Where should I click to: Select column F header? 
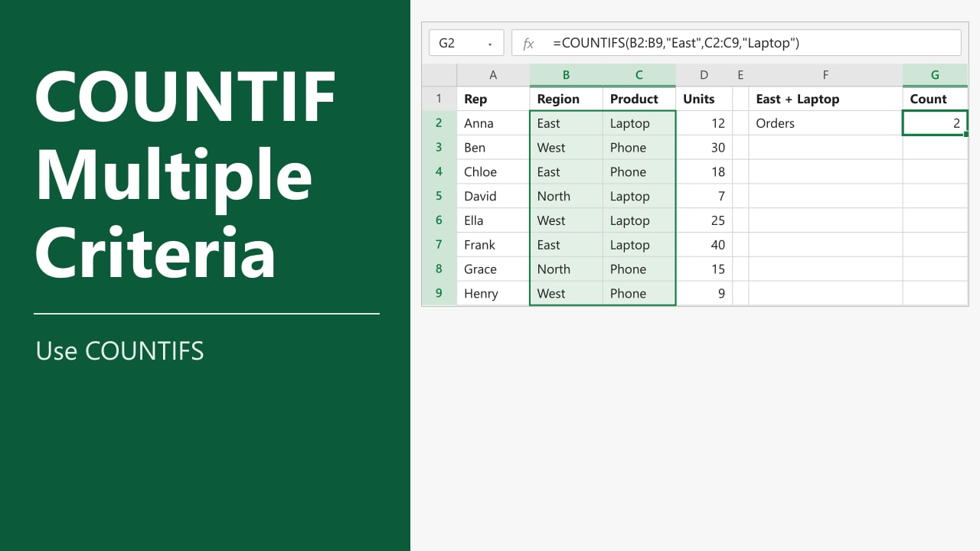(825, 75)
